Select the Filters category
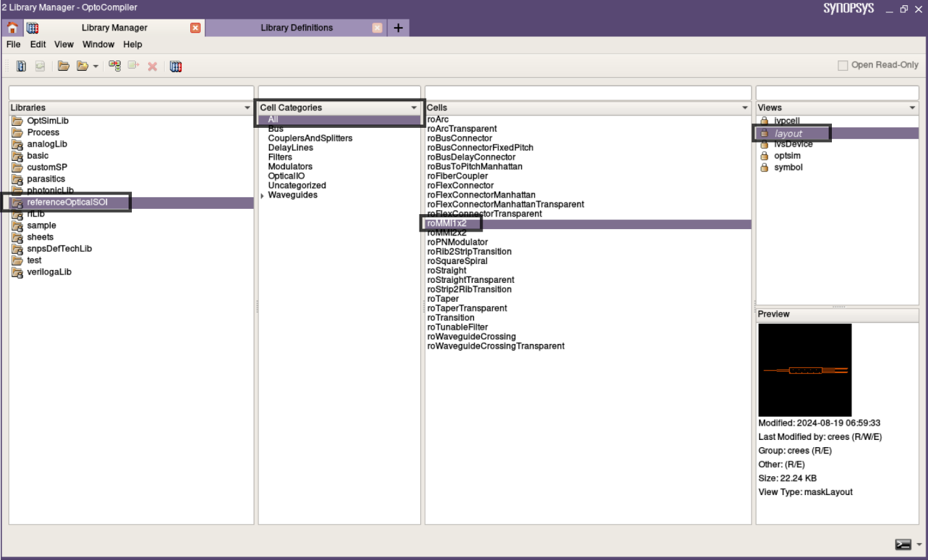The width and height of the screenshot is (928, 560). [x=280, y=157]
